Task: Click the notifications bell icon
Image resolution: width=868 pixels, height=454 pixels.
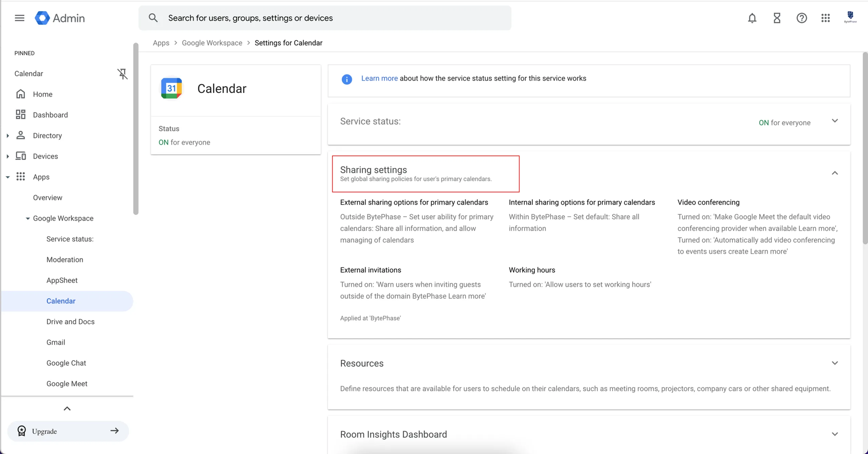Action: [752, 18]
